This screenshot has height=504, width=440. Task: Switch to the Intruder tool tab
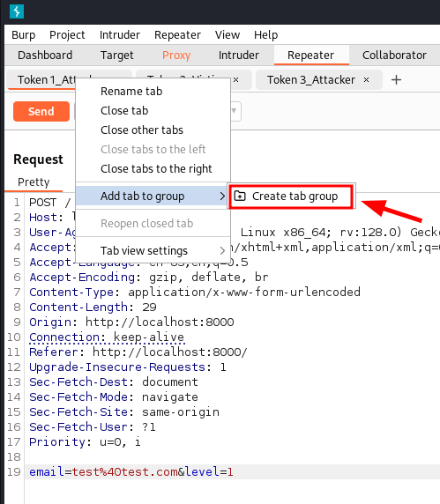tap(239, 56)
